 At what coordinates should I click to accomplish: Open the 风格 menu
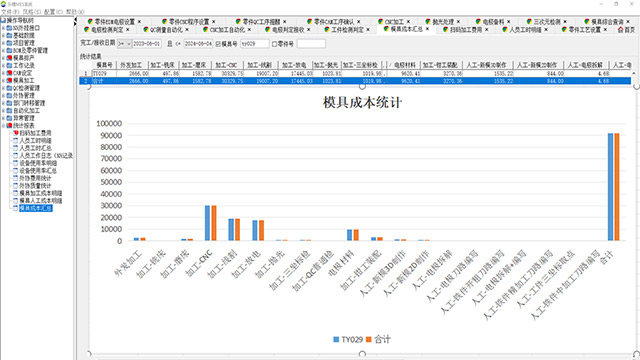[32, 12]
